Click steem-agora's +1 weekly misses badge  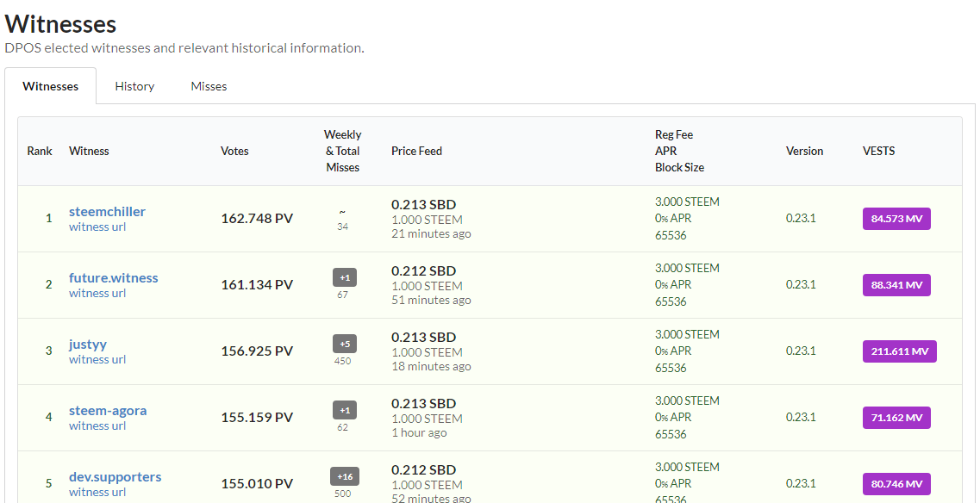[x=345, y=410]
